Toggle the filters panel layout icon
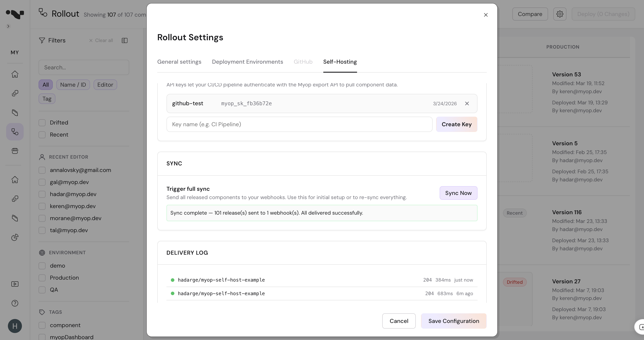 [124, 40]
